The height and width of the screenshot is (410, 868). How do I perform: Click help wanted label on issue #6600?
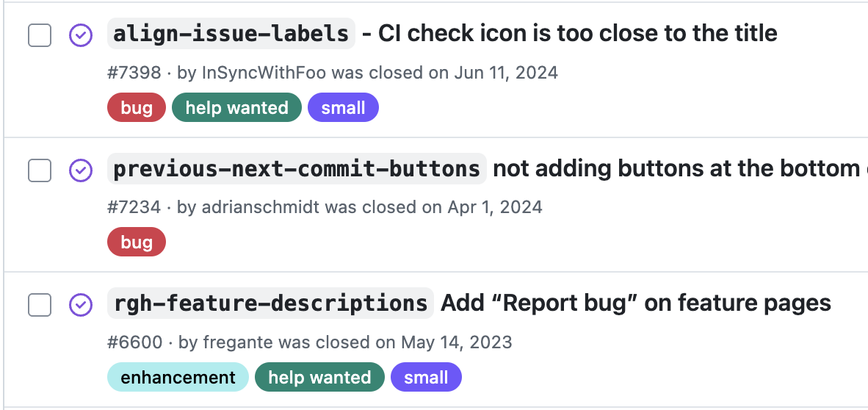pyautogui.click(x=319, y=378)
